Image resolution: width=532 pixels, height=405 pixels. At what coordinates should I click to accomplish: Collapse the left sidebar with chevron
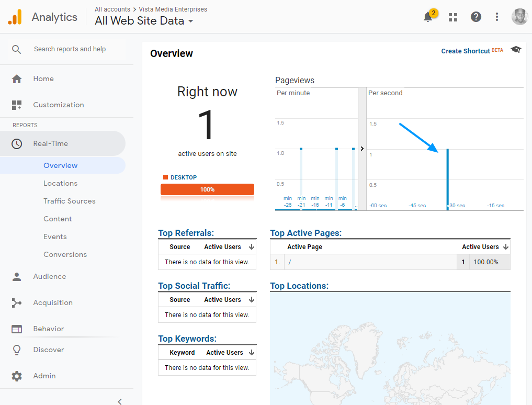119,401
